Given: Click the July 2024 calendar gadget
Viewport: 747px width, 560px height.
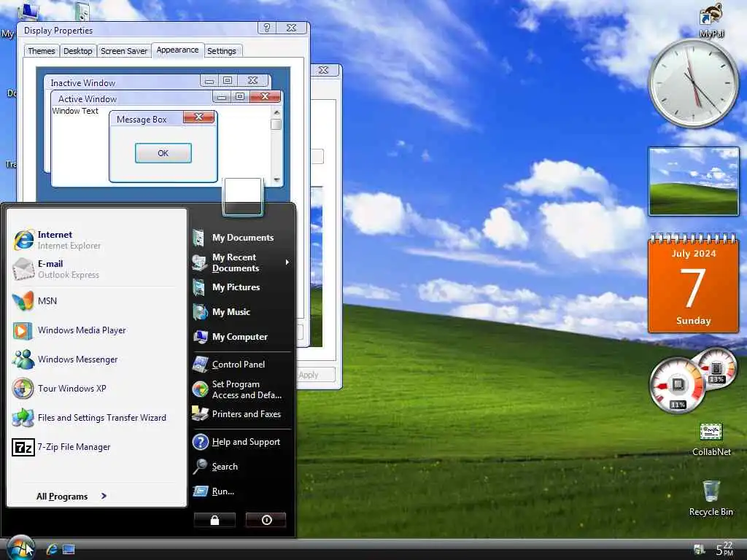Looking at the screenshot, I should (693, 282).
